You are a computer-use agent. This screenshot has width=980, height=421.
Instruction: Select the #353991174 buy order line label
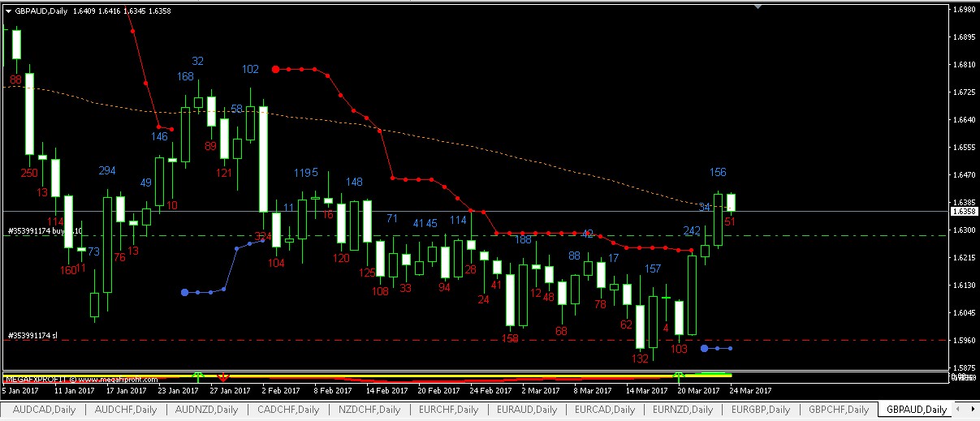point(45,231)
